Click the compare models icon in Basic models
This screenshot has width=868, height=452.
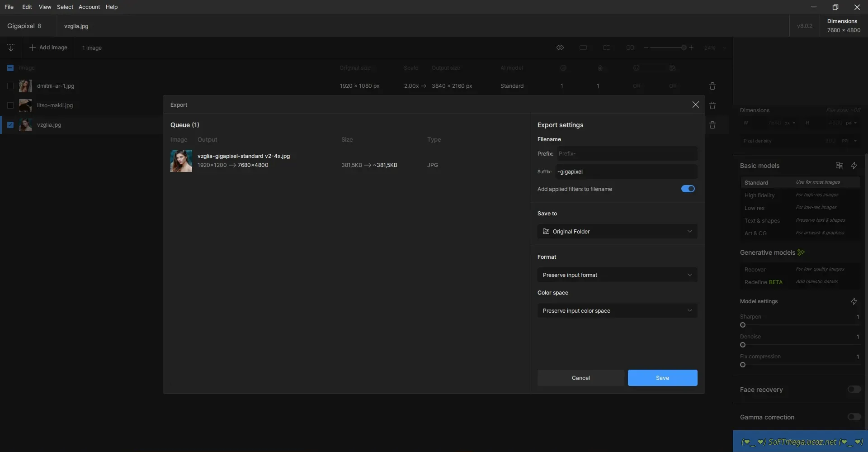pyautogui.click(x=839, y=166)
